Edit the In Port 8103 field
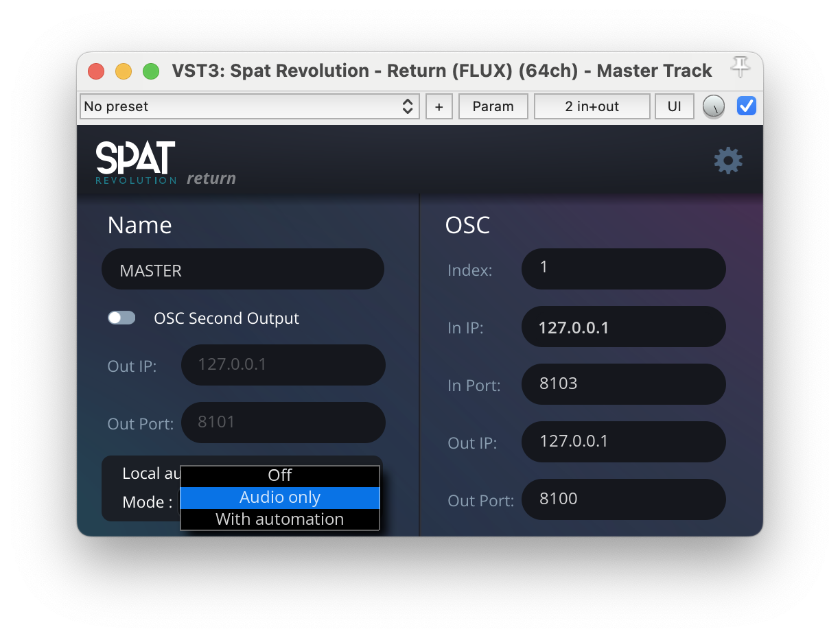Image resolution: width=840 pixels, height=638 pixels. 623,384
